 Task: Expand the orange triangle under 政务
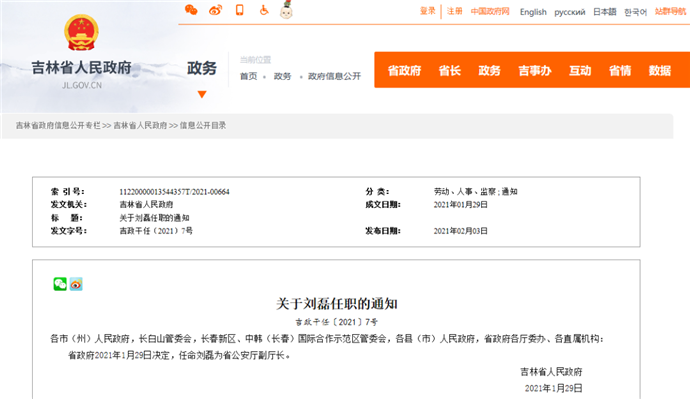[x=202, y=94]
